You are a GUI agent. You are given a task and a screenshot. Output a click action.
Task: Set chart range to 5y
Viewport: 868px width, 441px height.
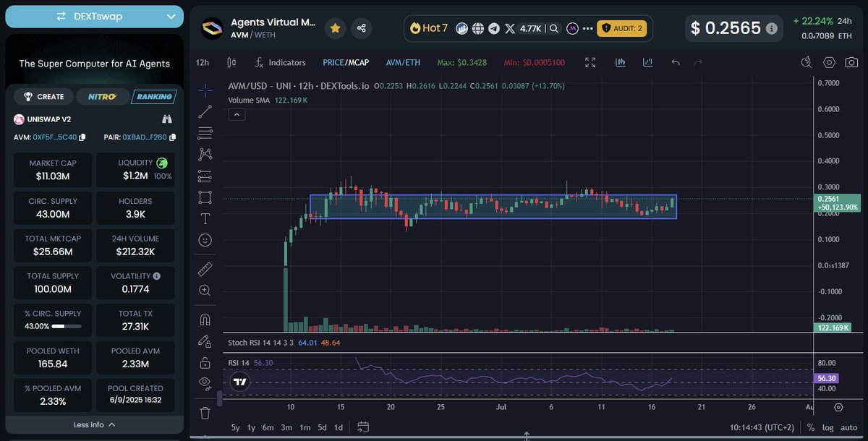(x=236, y=427)
